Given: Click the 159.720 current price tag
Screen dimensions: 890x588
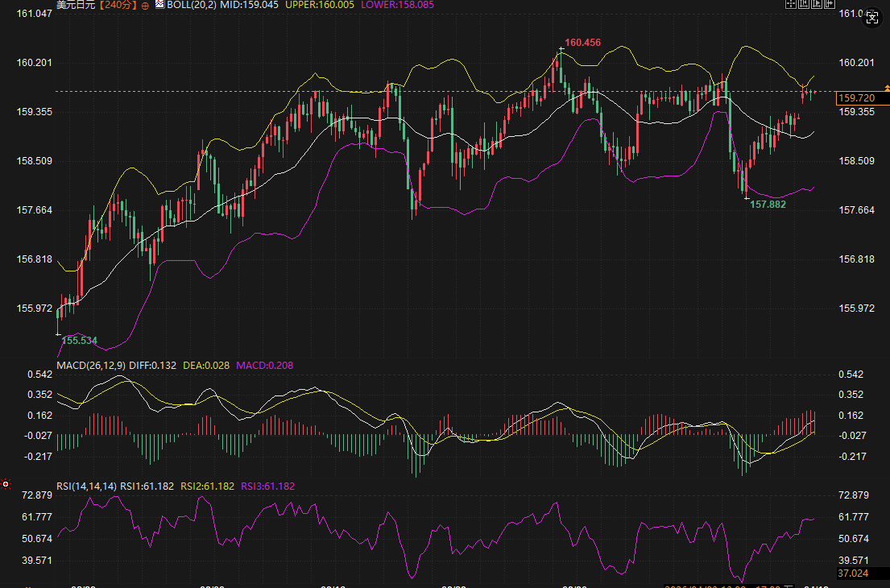Looking at the screenshot, I should pos(857,97).
